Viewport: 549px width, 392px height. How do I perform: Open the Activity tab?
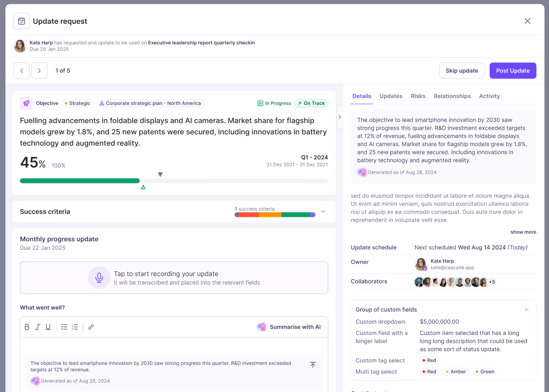489,96
